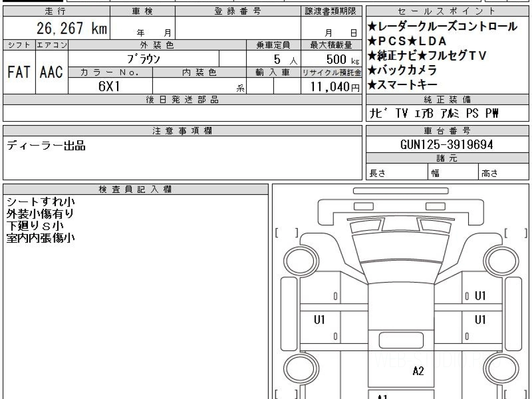Select the シフト header cell

[x=19, y=45]
